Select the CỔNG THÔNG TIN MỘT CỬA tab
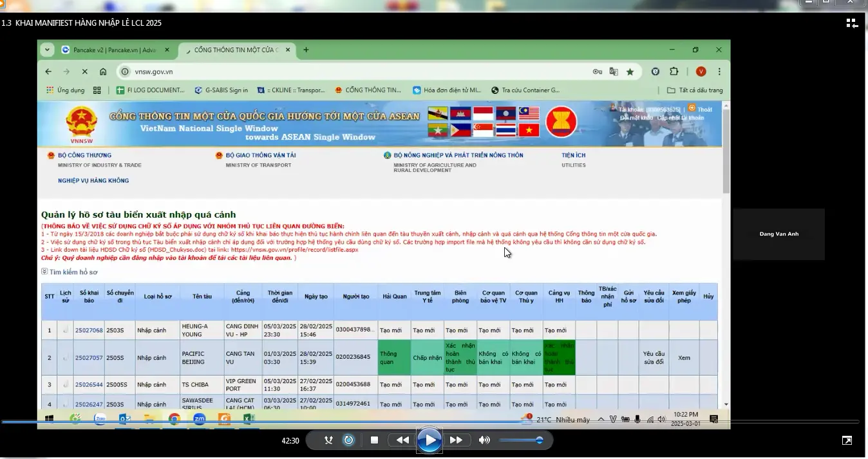The image size is (868, 459). click(235, 50)
